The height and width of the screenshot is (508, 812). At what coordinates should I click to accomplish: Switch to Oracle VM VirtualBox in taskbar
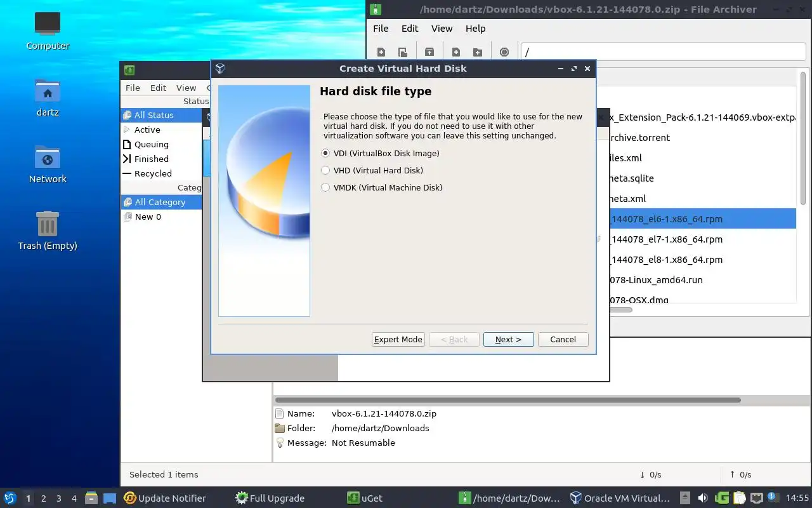620,498
